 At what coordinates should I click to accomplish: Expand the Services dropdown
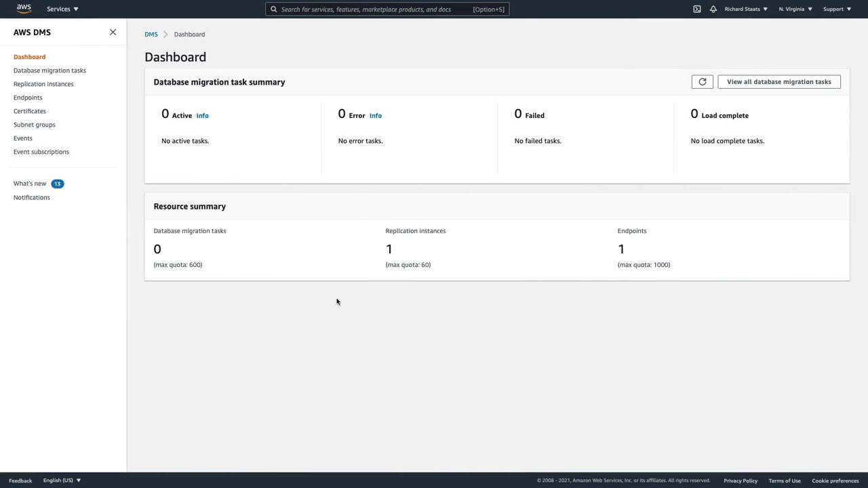62,9
